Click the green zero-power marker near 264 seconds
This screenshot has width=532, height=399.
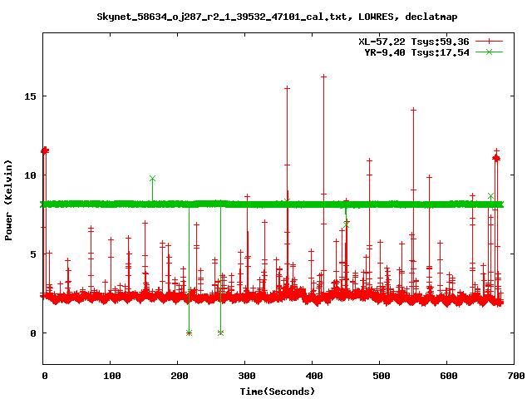(220, 332)
